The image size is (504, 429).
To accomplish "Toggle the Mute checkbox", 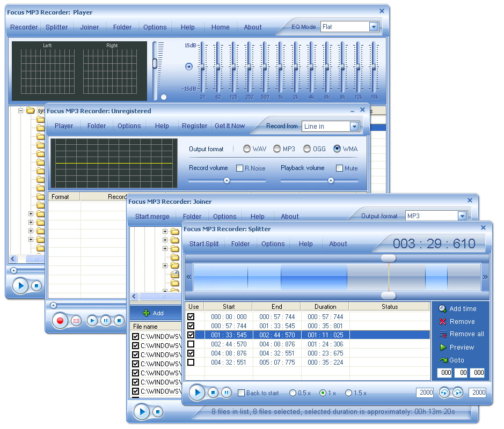I will [339, 168].
